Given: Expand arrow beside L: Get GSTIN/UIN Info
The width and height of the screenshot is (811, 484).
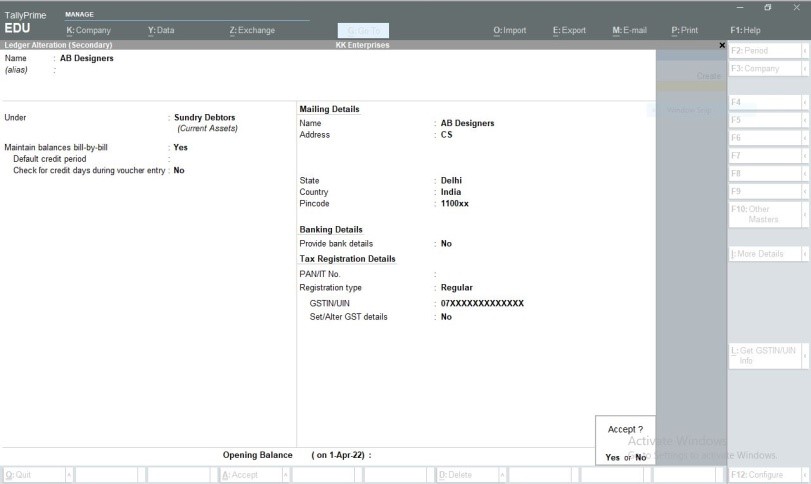Looking at the screenshot, I should 805,356.
